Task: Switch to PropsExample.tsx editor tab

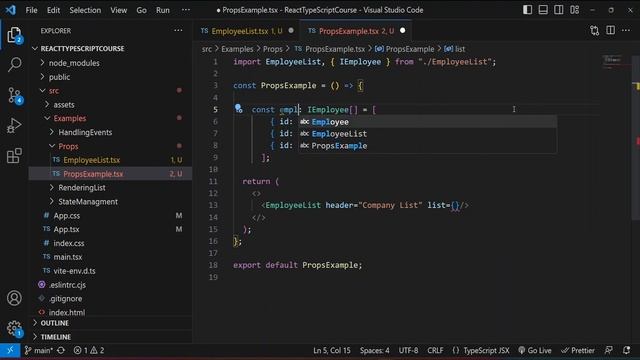Action: click(355, 31)
